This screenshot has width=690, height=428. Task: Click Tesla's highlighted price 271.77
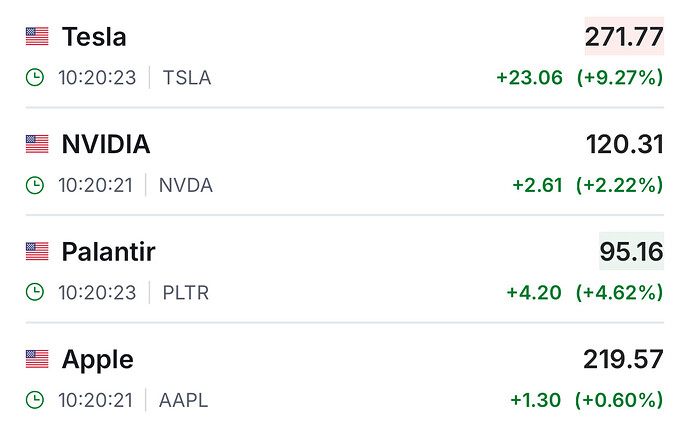tap(624, 37)
